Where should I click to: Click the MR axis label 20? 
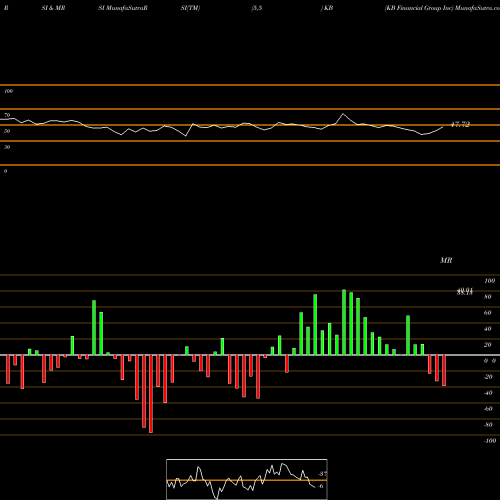[488, 345]
